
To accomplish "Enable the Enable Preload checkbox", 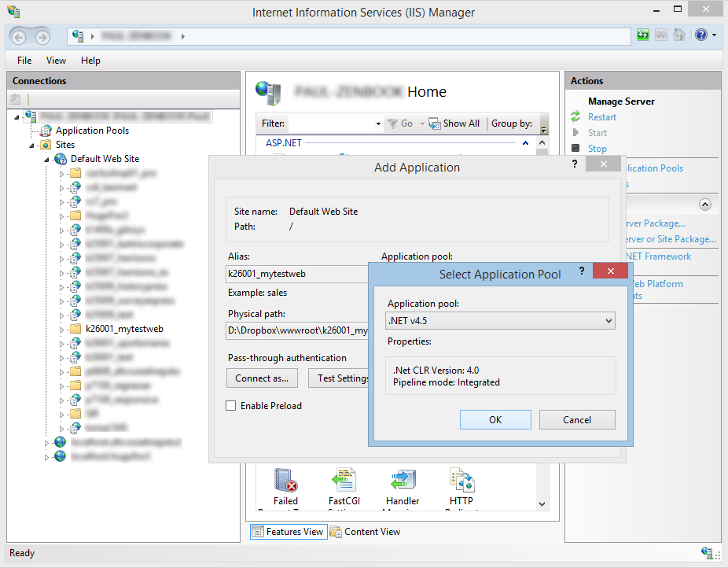I will [x=231, y=405].
